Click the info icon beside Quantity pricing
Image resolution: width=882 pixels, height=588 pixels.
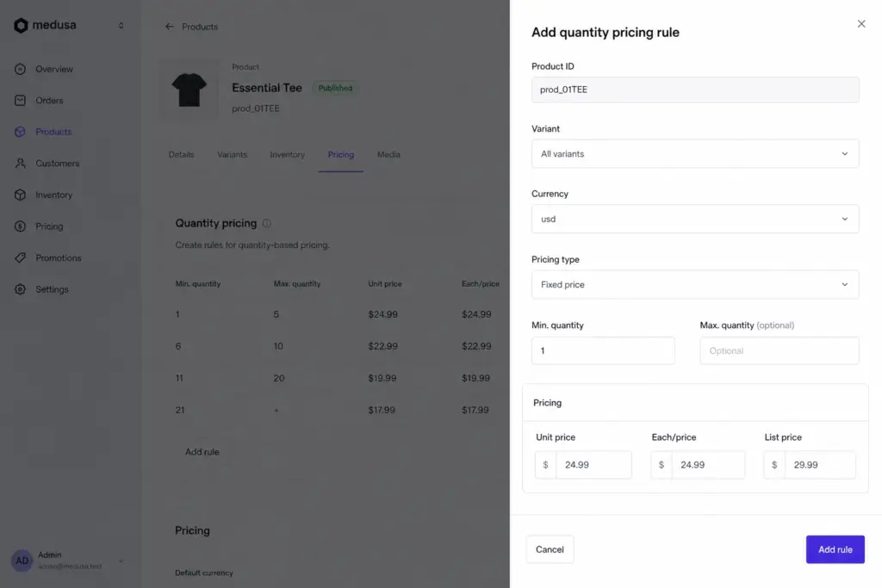click(x=267, y=223)
